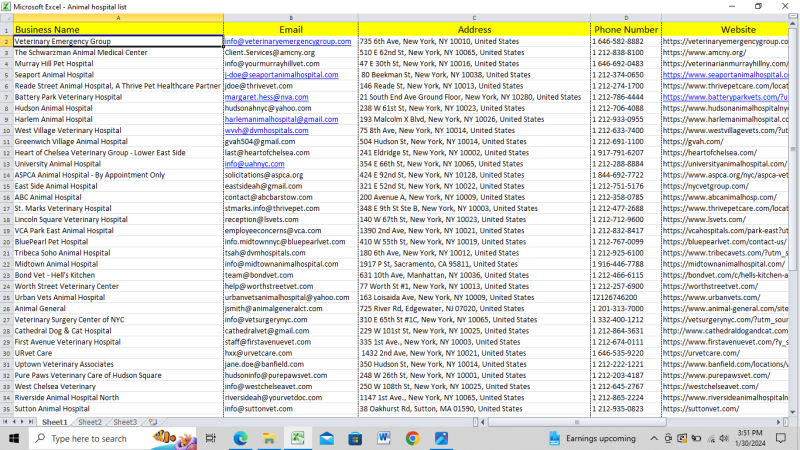800x450 pixels.
Task: Select the hudsonahnyc@yahoo.com cell
Action: [291, 108]
